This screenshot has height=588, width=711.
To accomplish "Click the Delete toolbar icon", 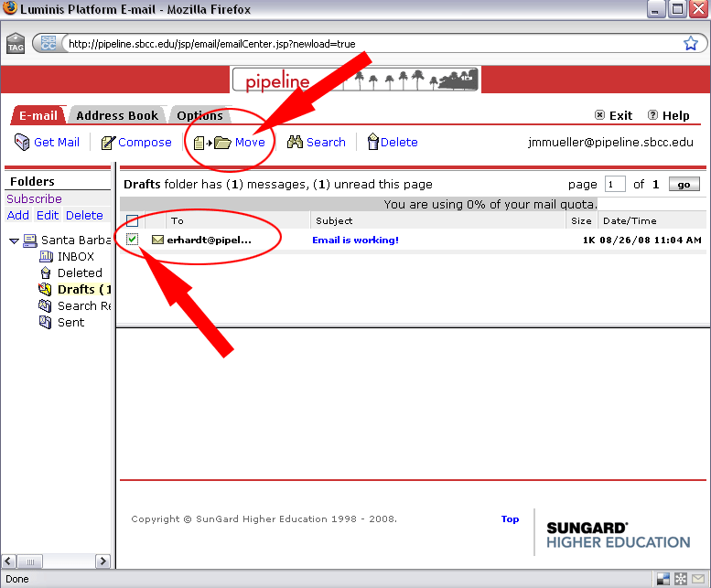I will click(x=372, y=143).
